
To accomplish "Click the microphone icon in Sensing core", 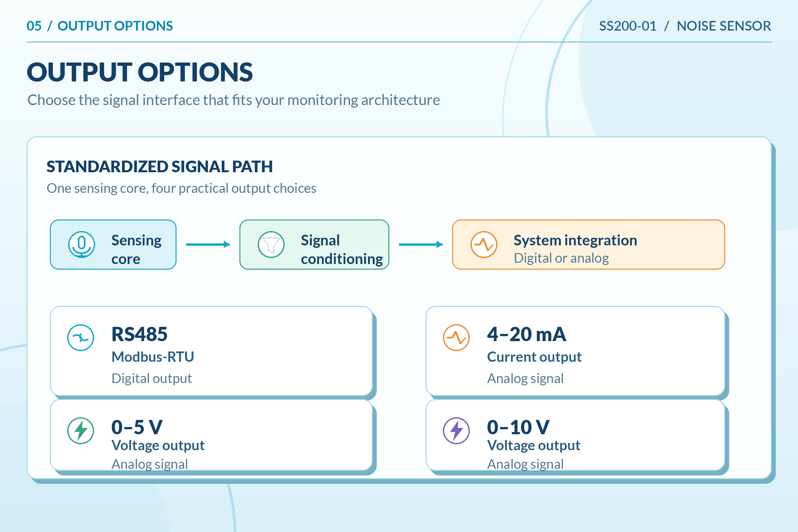I will point(81,245).
